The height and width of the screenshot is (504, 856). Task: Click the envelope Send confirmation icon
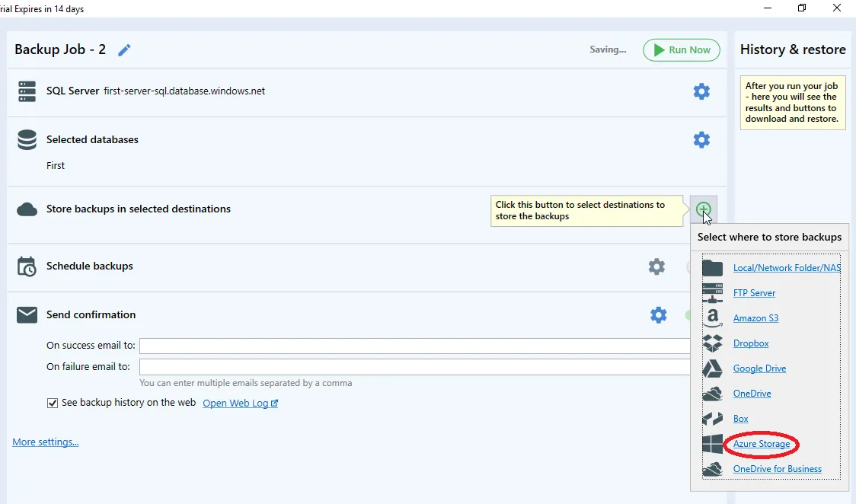point(27,314)
